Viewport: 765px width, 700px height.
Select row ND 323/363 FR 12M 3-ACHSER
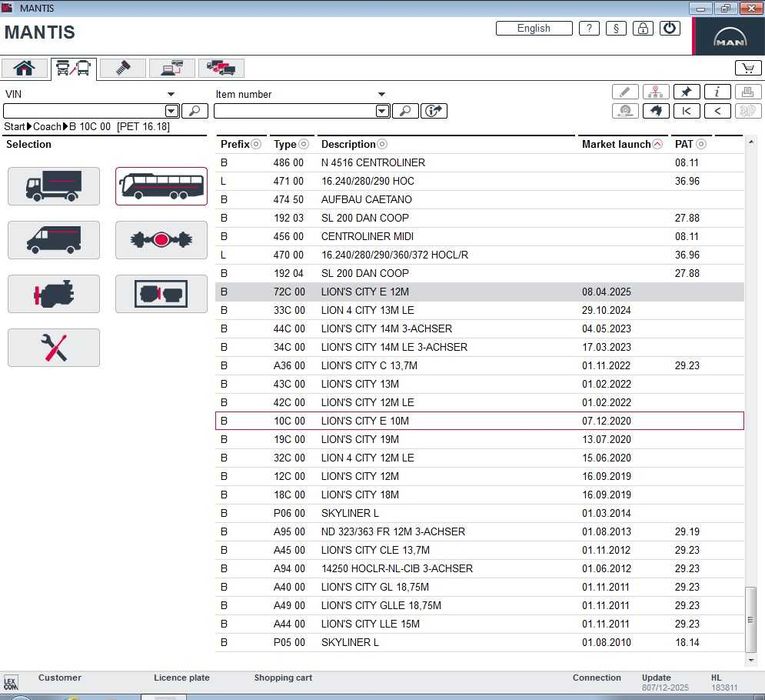480,532
